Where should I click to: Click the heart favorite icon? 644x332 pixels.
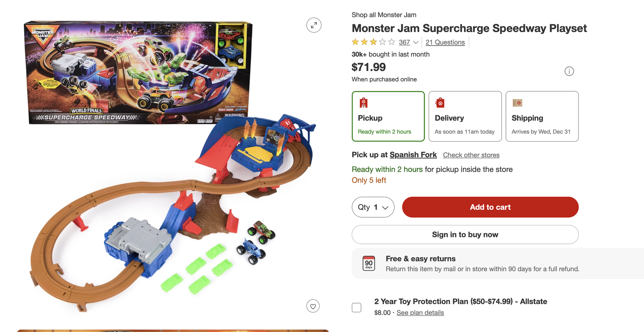coord(313,306)
